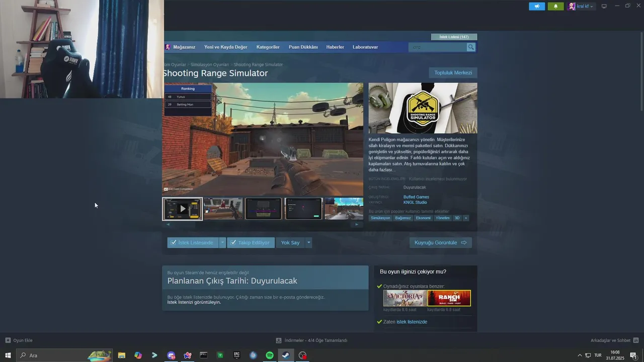Viewport: 644px width, 362px height.
Task: Open the Ranch Sim similar game thumbnail
Action: 449,298
